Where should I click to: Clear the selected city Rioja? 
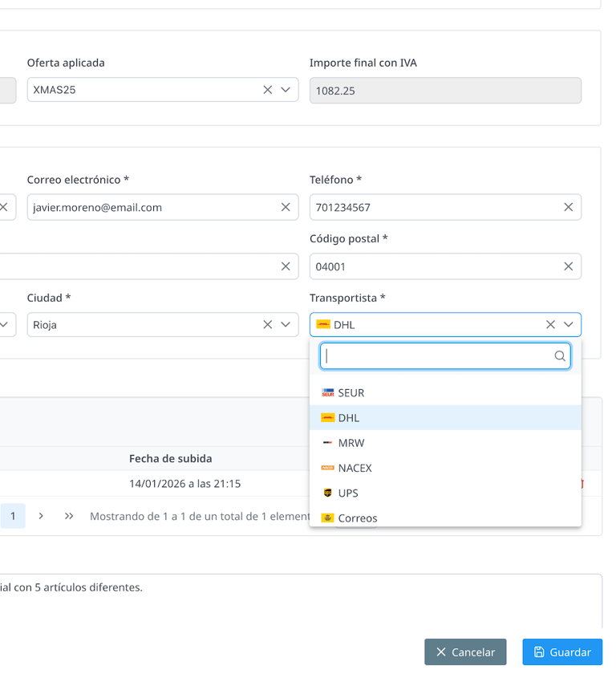(268, 325)
